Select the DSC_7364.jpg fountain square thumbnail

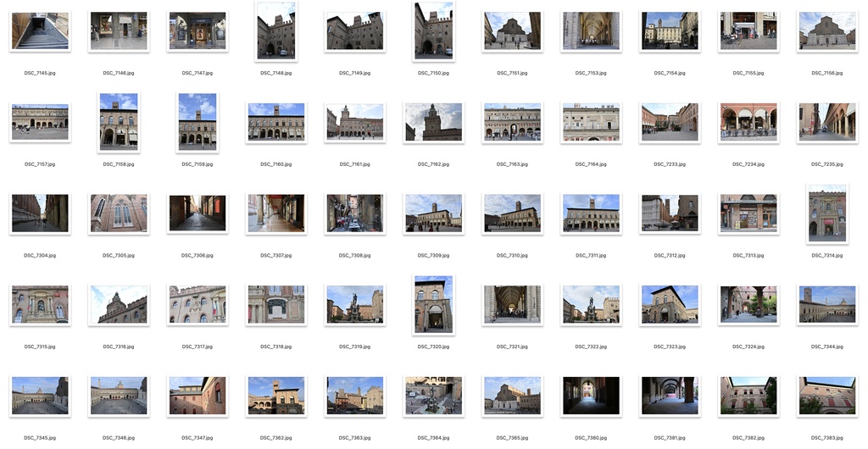coord(433,396)
